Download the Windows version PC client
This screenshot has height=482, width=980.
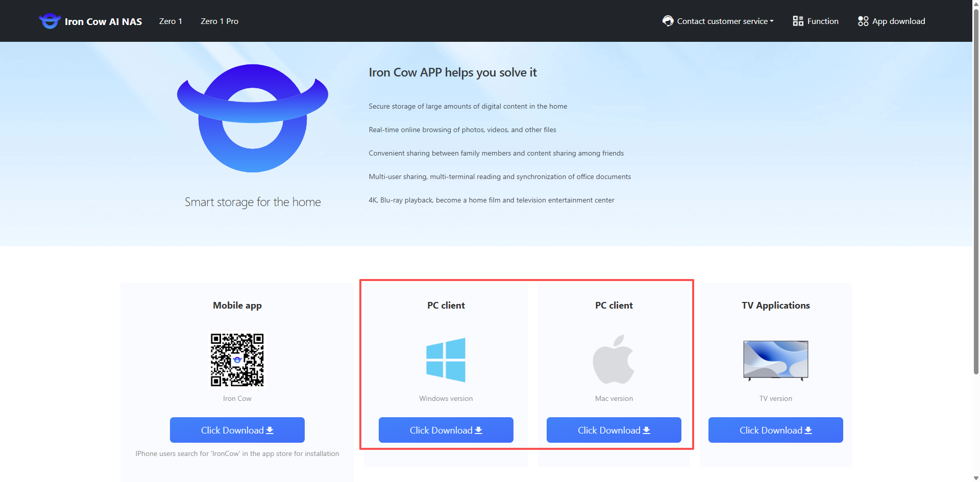click(x=446, y=430)
